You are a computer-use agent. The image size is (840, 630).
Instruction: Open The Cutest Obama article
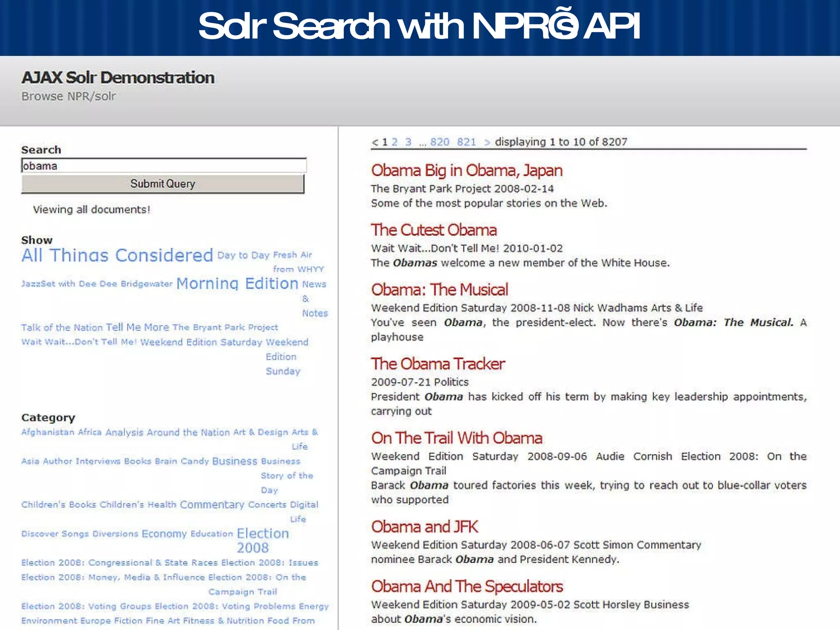434,230
